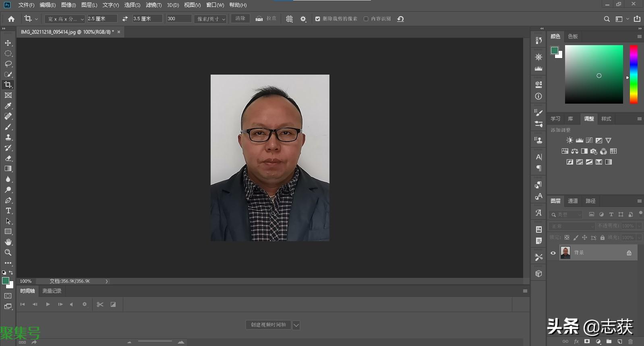This screenshot has height=346, width=644.
Task: Select the Eyedropper tool
Action: point(8,106)
